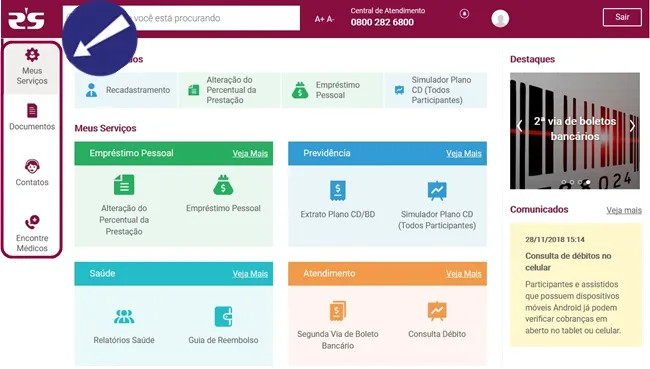
Task: Open Encontre Médicos in the sidebar
Action: (32, 234)
